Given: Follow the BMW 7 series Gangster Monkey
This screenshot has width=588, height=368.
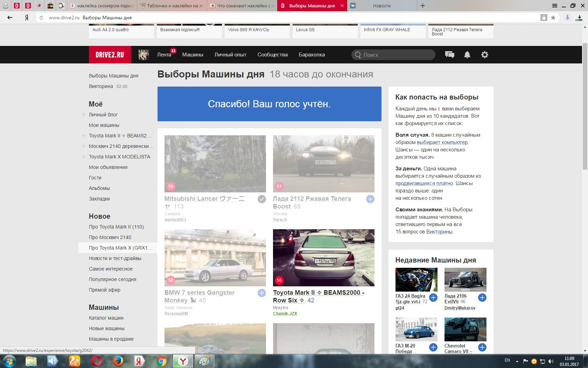Looking at the screenshot, I should pos(262,293).
